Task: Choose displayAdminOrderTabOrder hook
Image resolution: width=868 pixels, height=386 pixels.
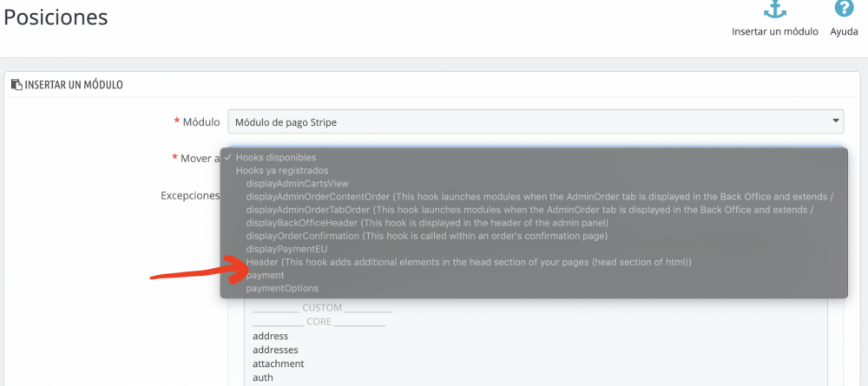Action: tap(529, 210)
